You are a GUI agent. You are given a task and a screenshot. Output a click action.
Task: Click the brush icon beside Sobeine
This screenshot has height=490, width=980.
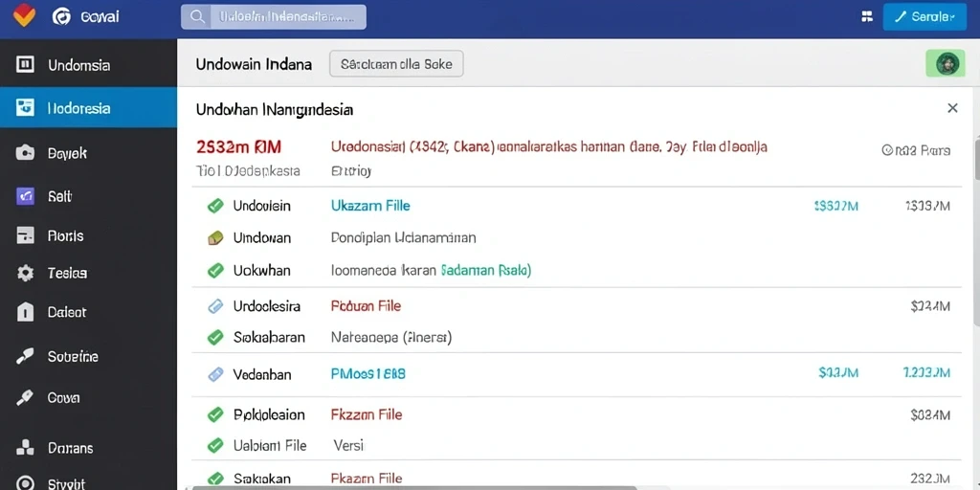coord(25,356)
